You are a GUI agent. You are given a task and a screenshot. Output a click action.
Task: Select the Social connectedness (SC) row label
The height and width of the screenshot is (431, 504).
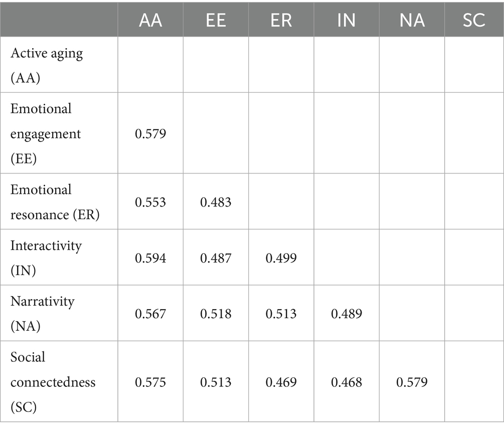click(53, 382)
